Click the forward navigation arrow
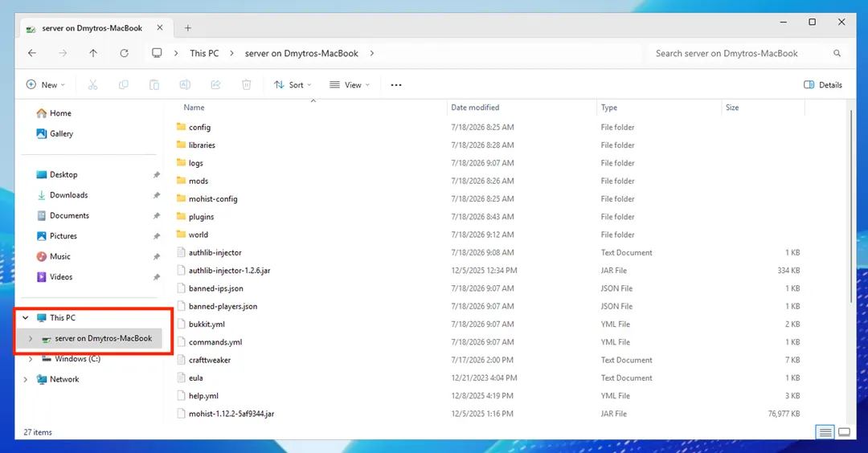This screenshot has width=868, height=453. (63, 53)
